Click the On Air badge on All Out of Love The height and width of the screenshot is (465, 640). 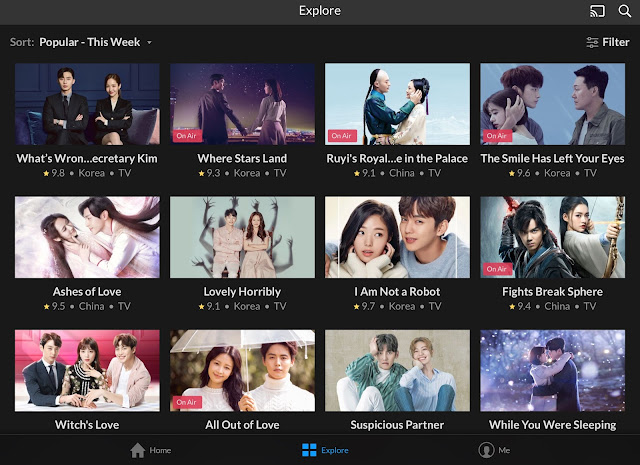[187, 402]
